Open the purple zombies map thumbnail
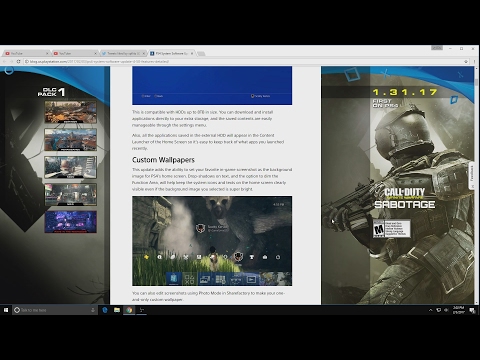Image resolution: width=480 pixels, height=360 pixels. pyautogui.click(x=71, y=222)
